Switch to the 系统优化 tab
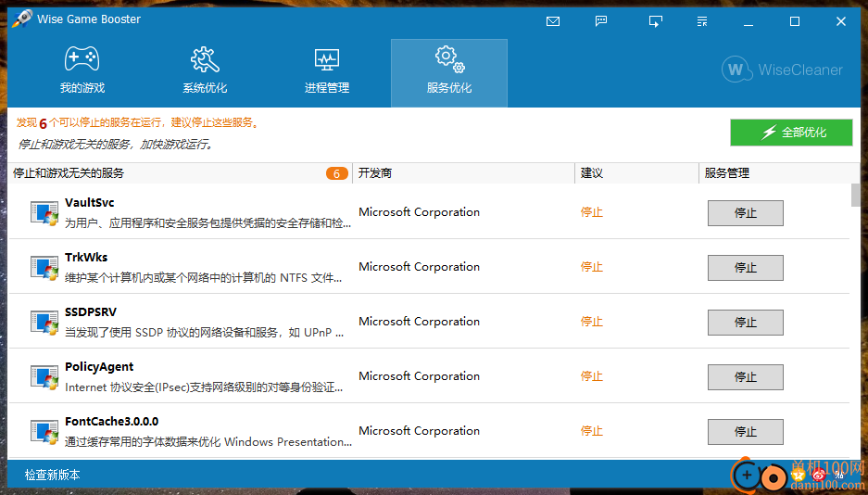 205,72
